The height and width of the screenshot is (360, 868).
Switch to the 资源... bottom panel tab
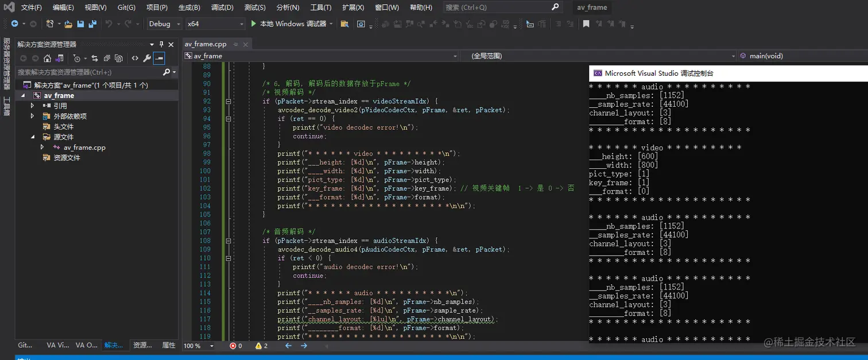click(x=142, y=345)
